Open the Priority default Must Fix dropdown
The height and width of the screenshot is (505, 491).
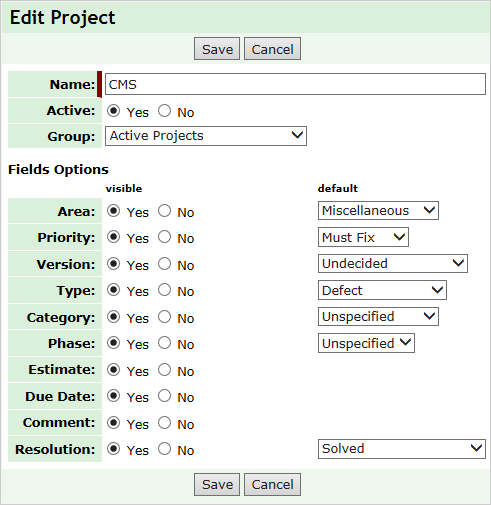[363, 237]
